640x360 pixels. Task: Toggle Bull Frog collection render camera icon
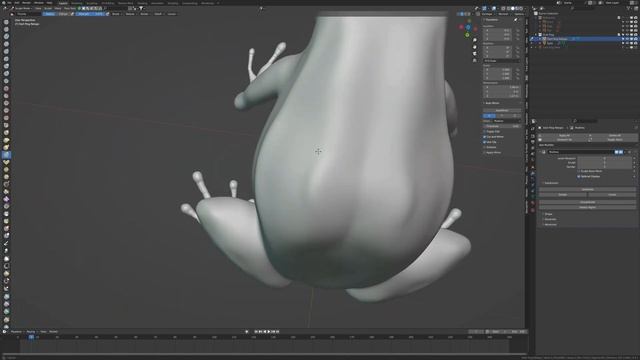[x=636, y=35]
